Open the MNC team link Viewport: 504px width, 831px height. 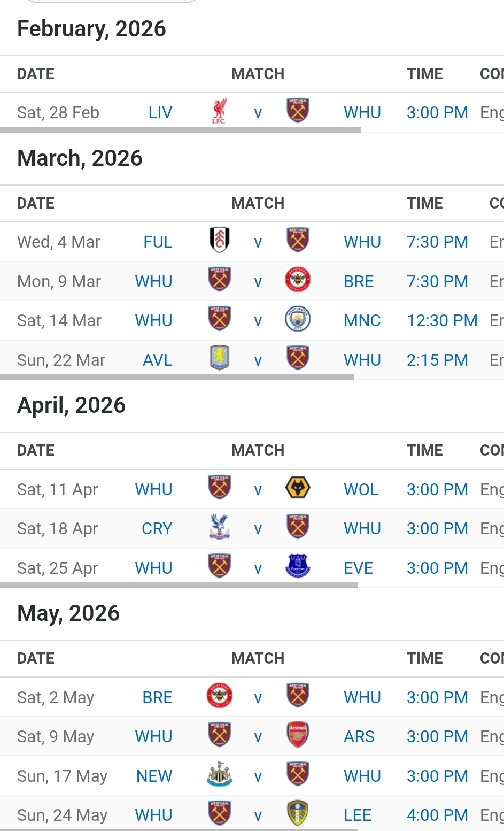362,321
